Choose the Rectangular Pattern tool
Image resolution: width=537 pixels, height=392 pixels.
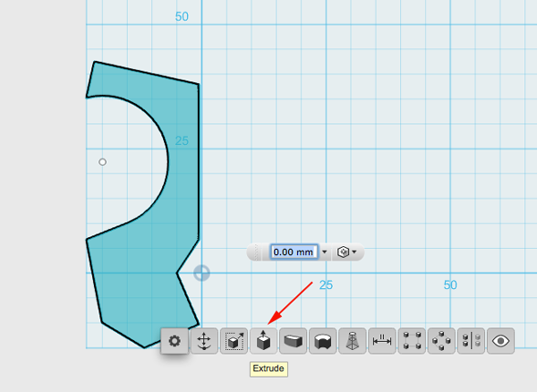pyautogui.click(x=412, y=341)
